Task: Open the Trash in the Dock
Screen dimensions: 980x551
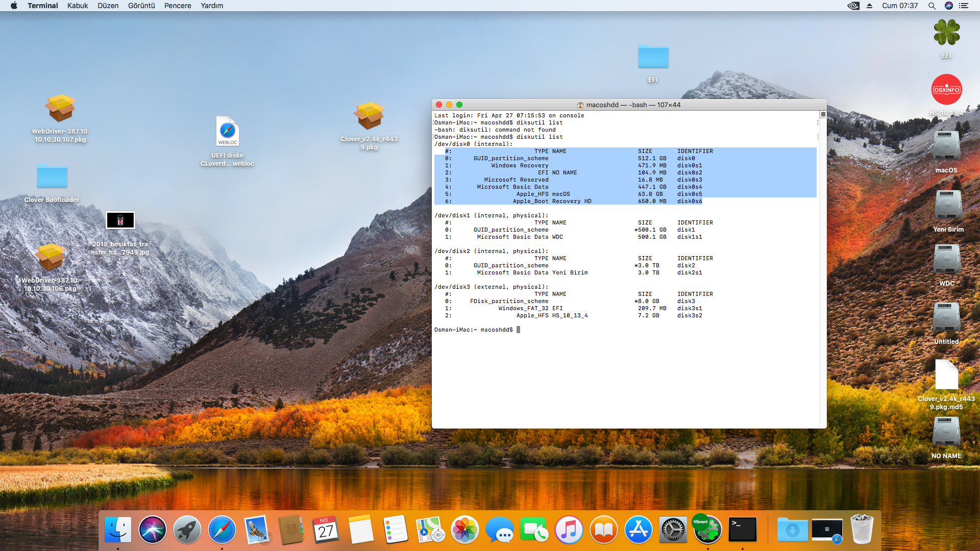Action: 862,530
